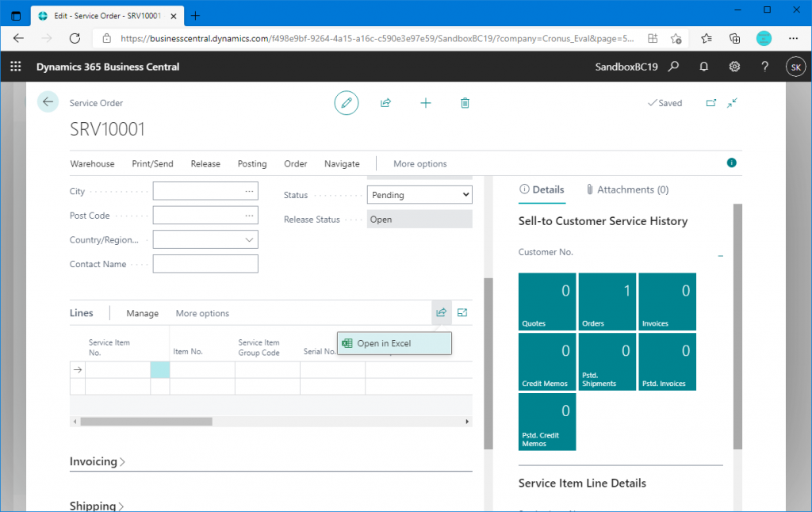This screenshot has height=512, width=812.
Task: Open the Order action menu
Action: tap(296, 163)
